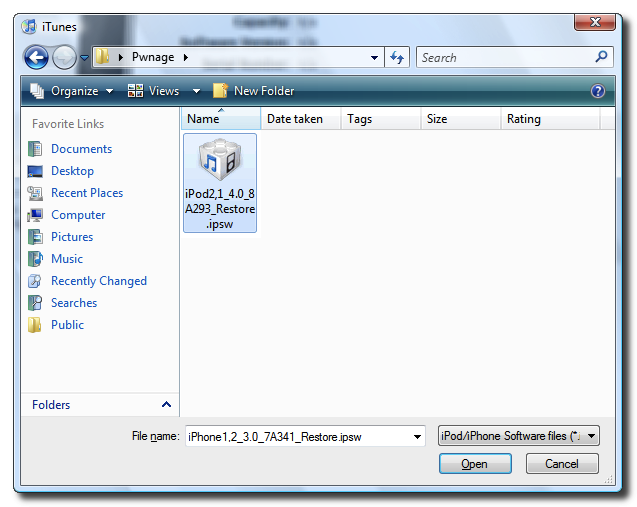Click the Forward navigation arrow
This screenshot has width=637, height=507.
click(64, 57)
